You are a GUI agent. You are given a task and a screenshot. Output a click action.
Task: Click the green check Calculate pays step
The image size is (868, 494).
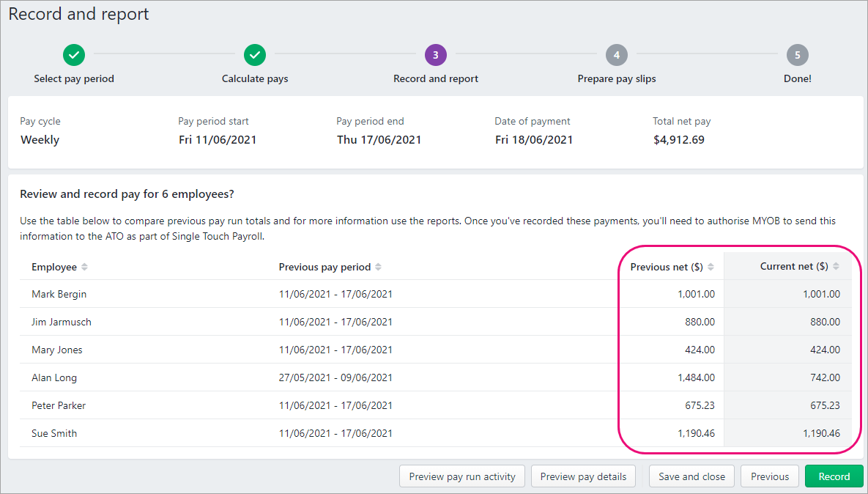pyautogui.click(x=255, y=55)
